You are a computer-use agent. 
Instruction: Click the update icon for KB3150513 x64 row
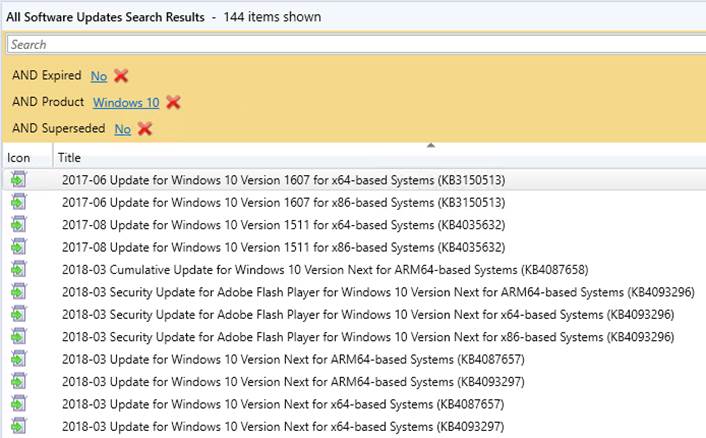19,180
